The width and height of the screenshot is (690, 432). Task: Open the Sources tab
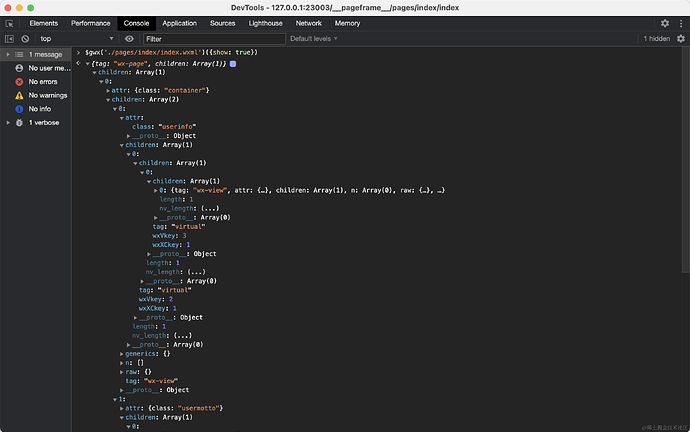tap(223, 23)
